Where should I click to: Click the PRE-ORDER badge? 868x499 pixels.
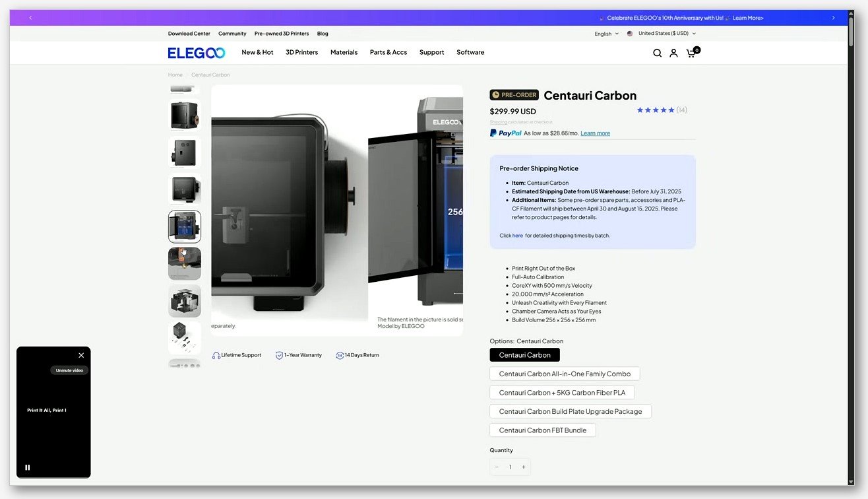(514, 95)
